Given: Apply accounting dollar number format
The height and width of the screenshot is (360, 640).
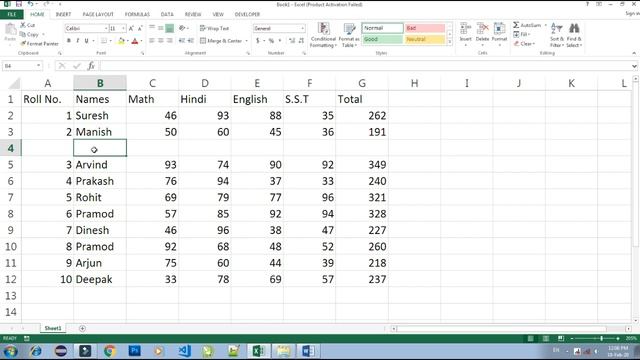Looking at the screenshot, I should click(x=258, y=41).
